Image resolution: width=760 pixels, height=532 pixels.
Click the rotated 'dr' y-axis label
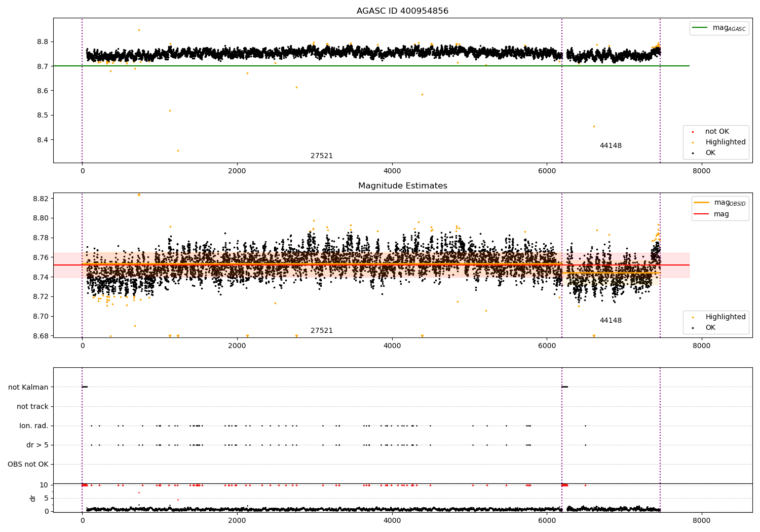tap(33, 498)
